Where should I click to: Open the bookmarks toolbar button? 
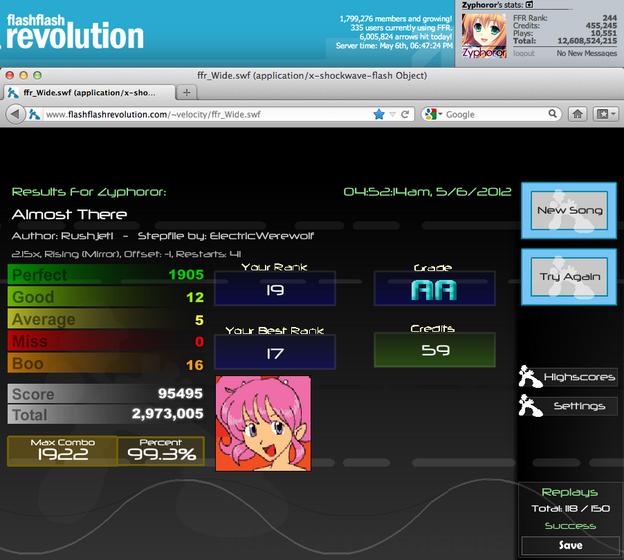pos(606,114)
